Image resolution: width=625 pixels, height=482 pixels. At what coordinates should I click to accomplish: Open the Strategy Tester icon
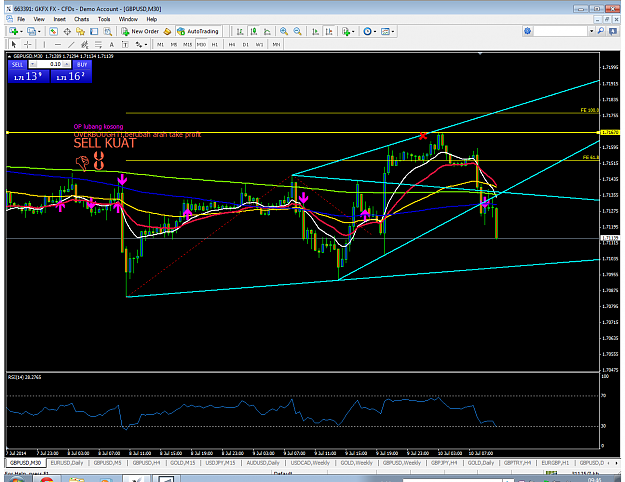point(108,31)
